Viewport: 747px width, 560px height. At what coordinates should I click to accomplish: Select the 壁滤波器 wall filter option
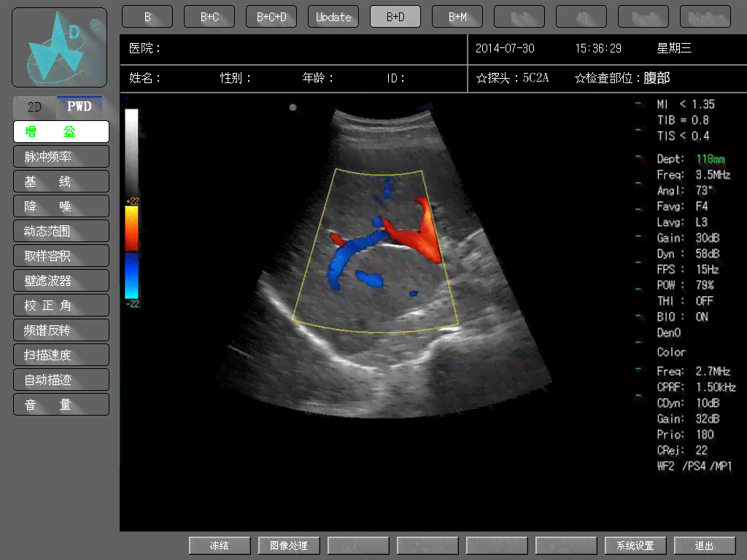(x=61, y=280)
